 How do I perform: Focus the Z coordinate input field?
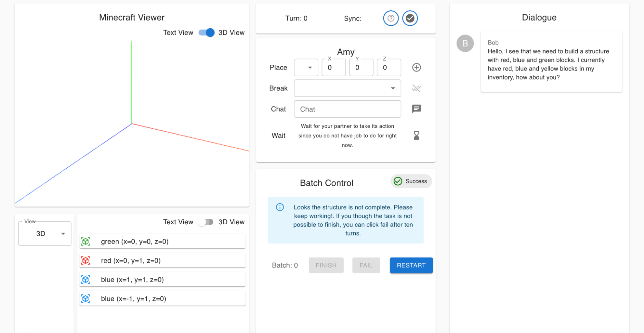point(389,68)
